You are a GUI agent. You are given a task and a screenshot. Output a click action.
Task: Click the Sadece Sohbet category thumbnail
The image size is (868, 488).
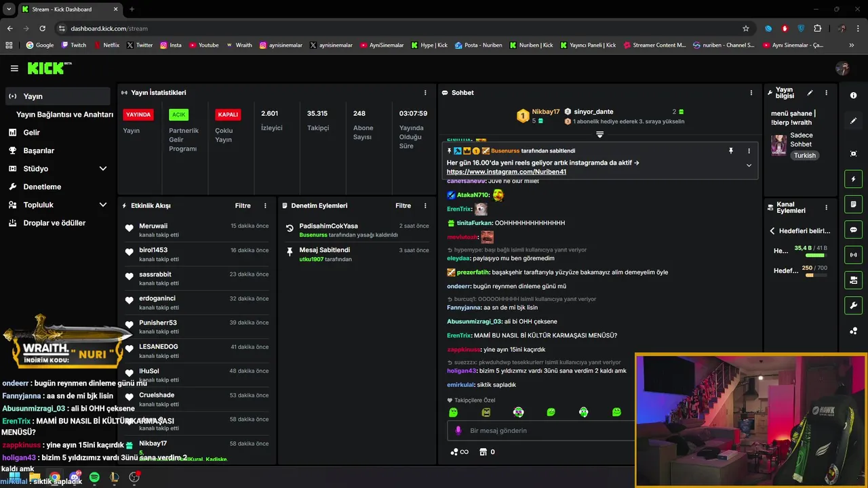[x=778, y=145]
